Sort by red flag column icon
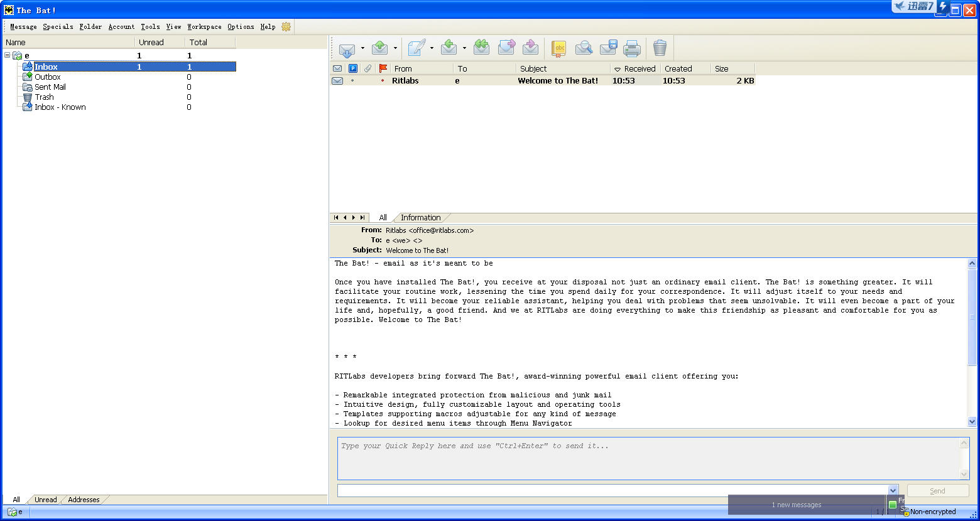The width and height of the screenshot is (980, 521). tap(383, 68)
